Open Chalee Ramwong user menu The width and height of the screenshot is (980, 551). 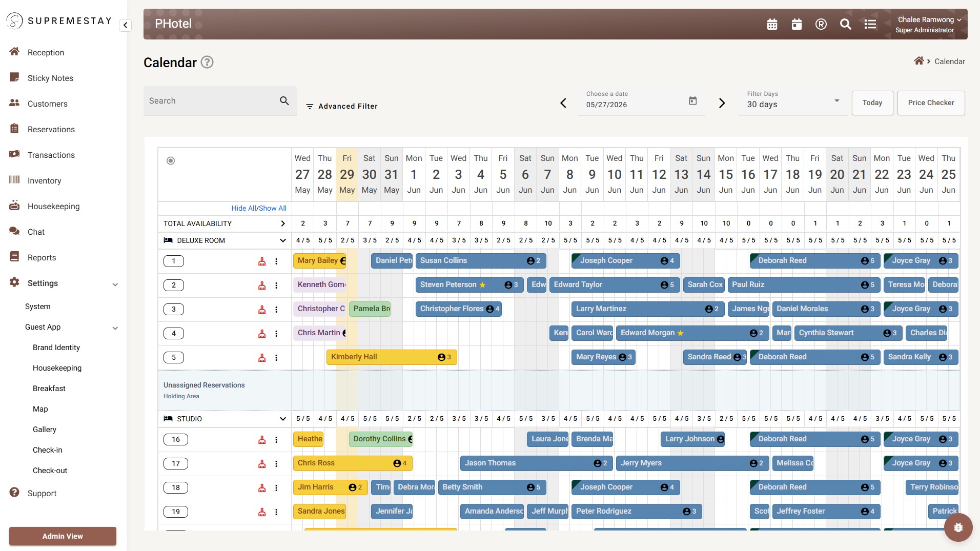tap(929, 24)
